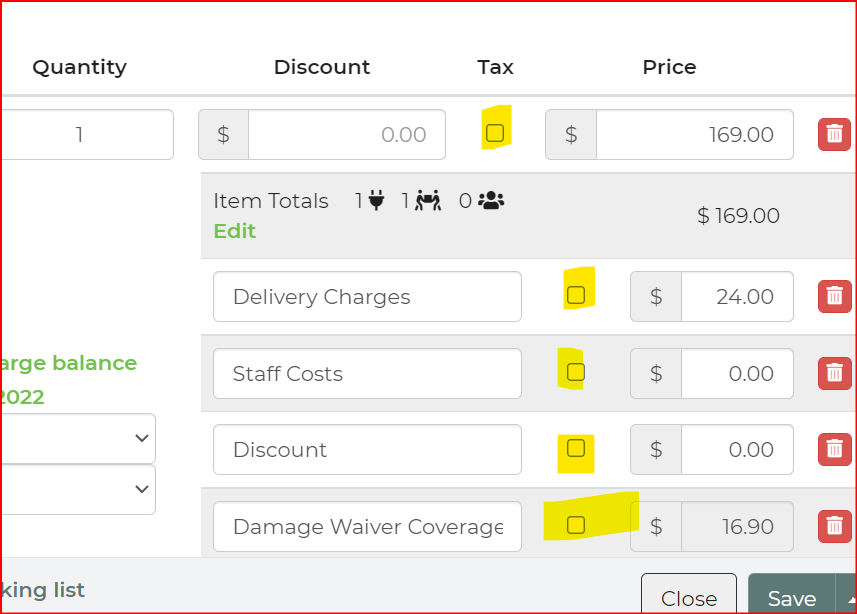Toggle tax checkbox for Delivery Charges
Image resolution: width=857 pixels, height=614 pixels.
tap(576, 295)
